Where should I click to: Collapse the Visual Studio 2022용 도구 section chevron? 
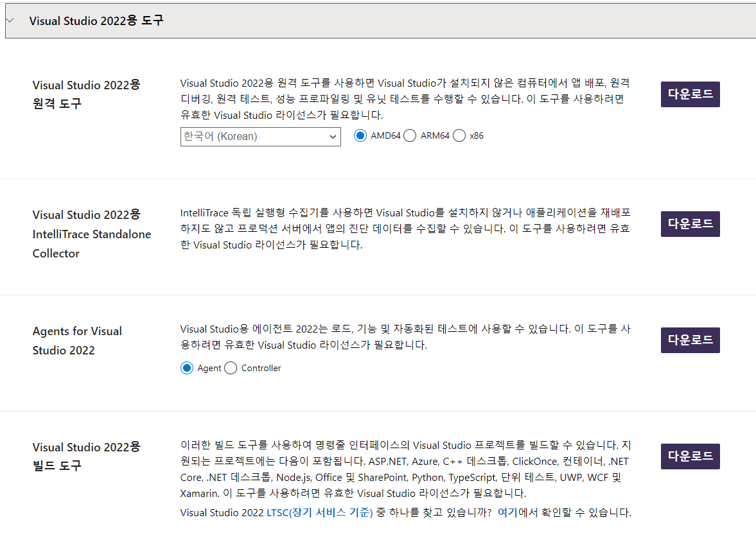[x=10, y=21]
